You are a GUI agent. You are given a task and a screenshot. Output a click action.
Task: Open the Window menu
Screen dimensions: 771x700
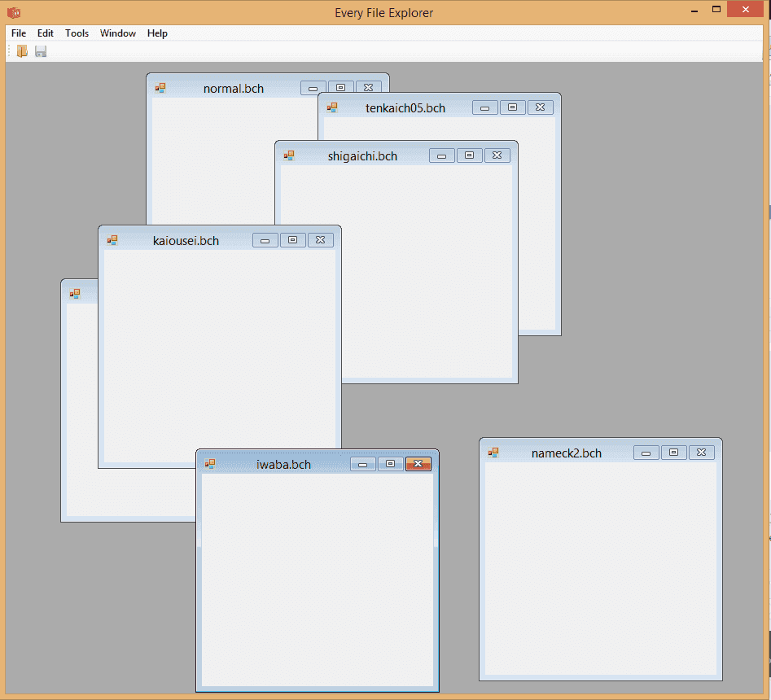pyautogui.click(x=118, y=33)
